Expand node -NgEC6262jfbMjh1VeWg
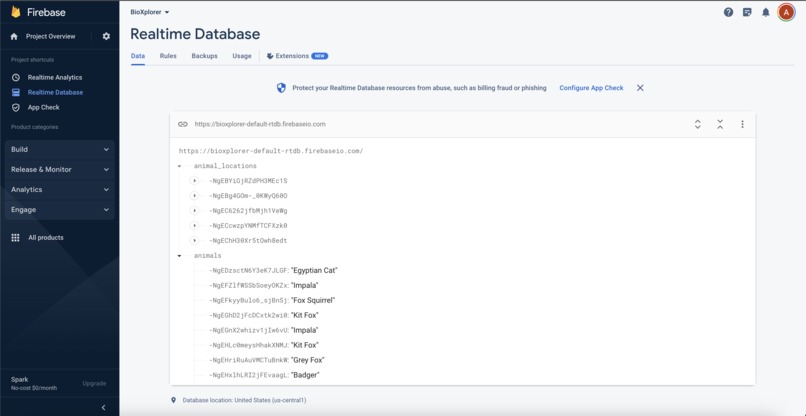Screen dimensions: 806x416 194,211
